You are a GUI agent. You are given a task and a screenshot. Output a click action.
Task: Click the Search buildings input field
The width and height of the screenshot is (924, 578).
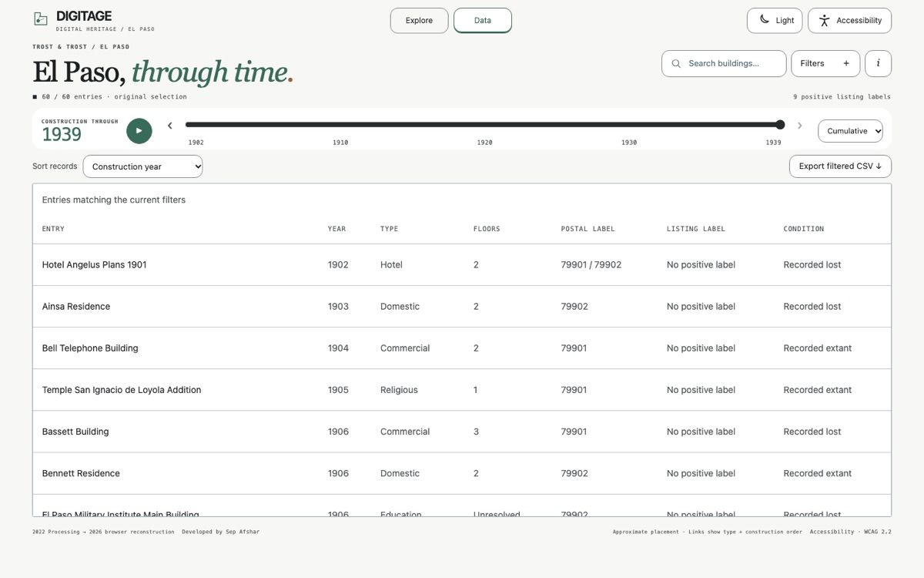point(724,63)
